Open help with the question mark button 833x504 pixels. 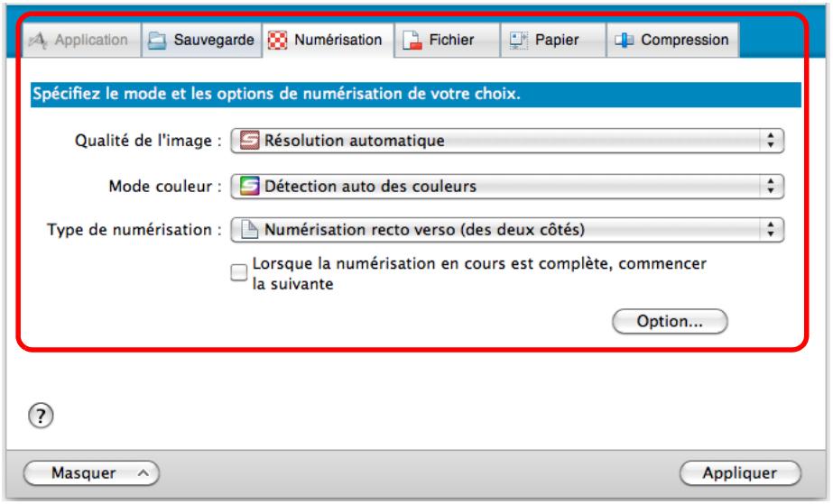[x=41, y=416]
